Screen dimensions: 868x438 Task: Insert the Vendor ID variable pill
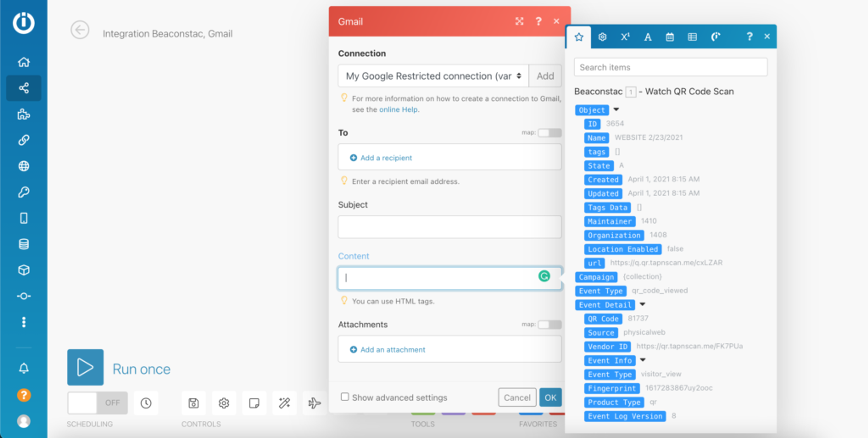coord(608,347)
